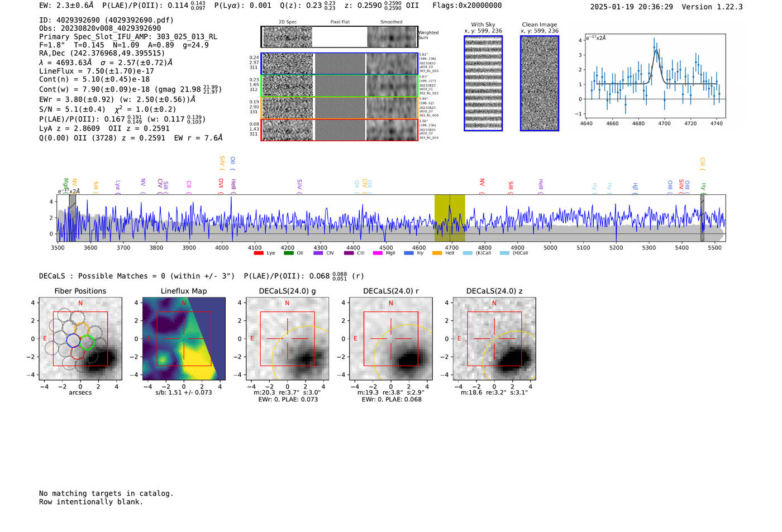Viewport: 782px width, 532px height.
Task: Open the Lineflux Map image
Action: pyautogui.click(x=184, y=338)
